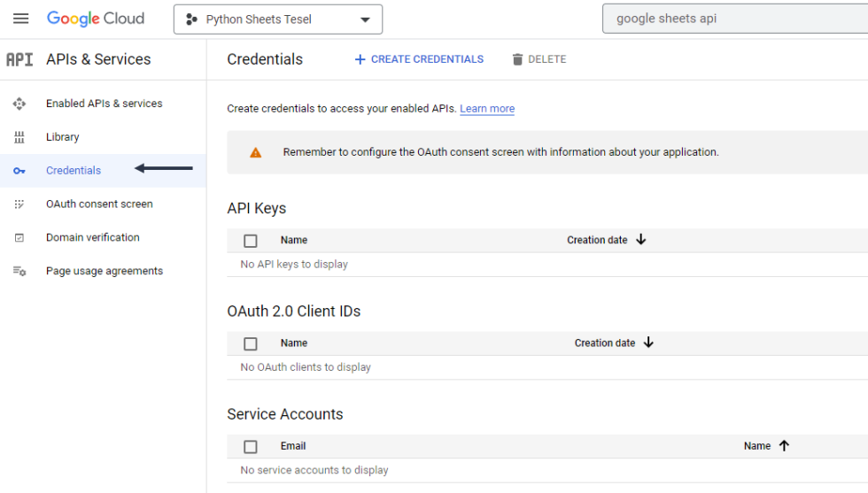Click Create Credentials button
Viewport: 868px width, 493px height.
pos(419,59)
